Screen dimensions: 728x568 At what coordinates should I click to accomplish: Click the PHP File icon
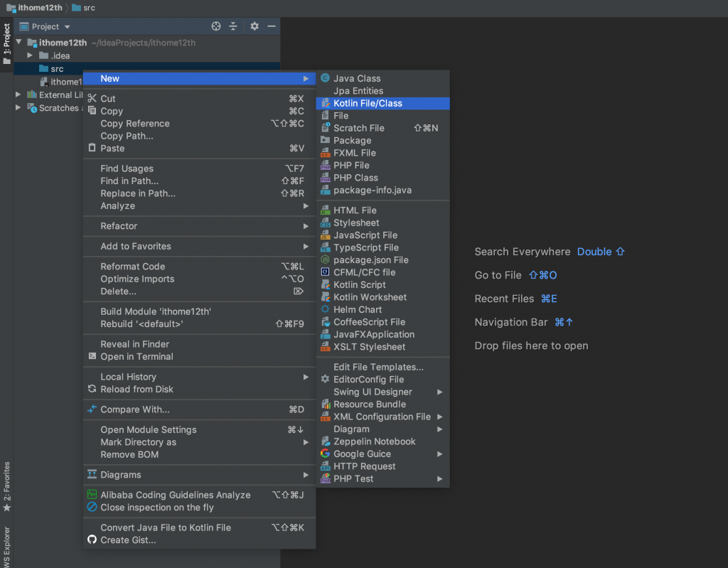tap(326, 166)
